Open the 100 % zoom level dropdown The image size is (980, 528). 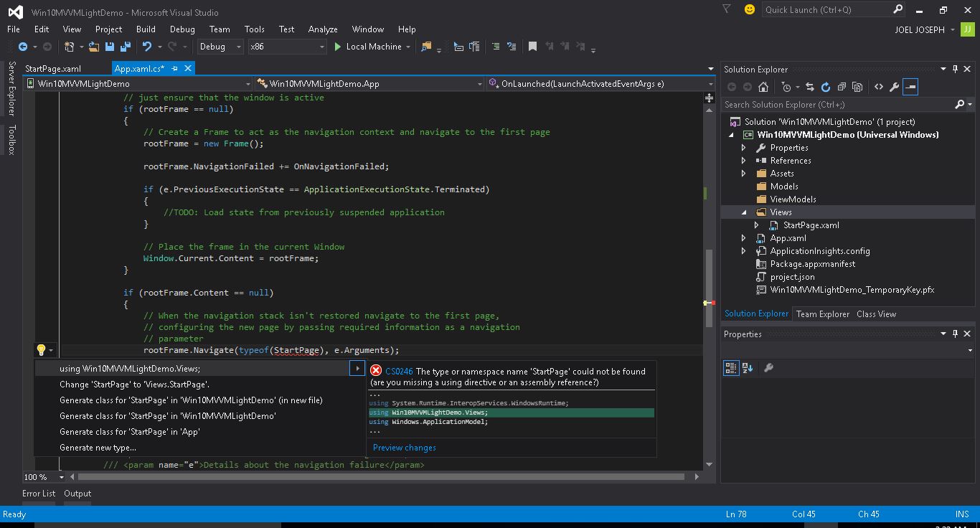[61, 477]
